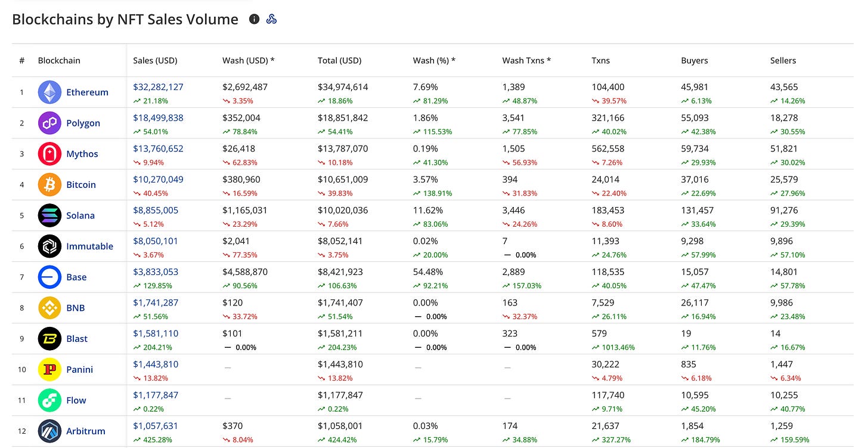Open the Solana blockchain link
This screenshot has height=448, width=868.
pos(80,215)
